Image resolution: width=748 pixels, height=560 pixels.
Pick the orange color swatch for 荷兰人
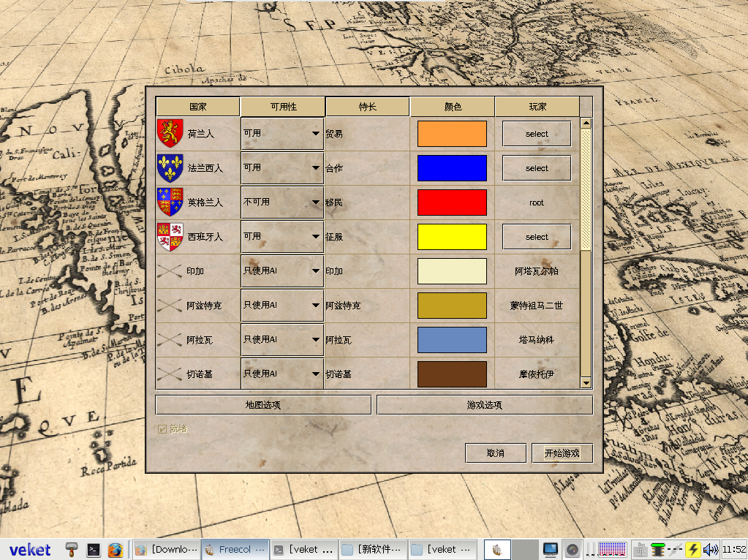point(452,134)
